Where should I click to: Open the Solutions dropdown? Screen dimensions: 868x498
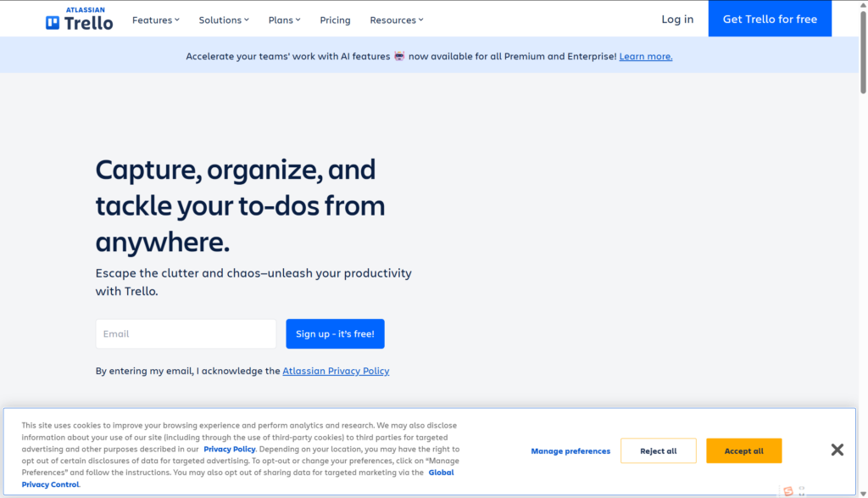(x=224, y=20)
